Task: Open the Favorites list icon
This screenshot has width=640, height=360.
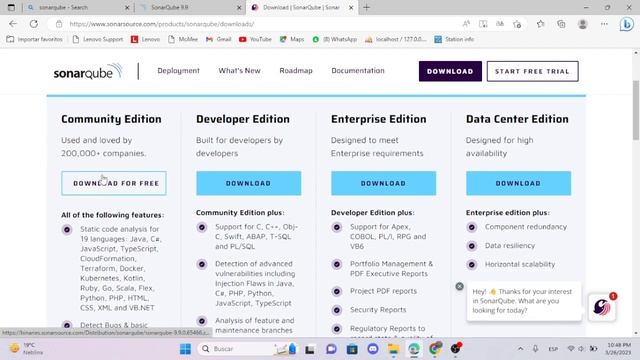Action: click(541, 24)
